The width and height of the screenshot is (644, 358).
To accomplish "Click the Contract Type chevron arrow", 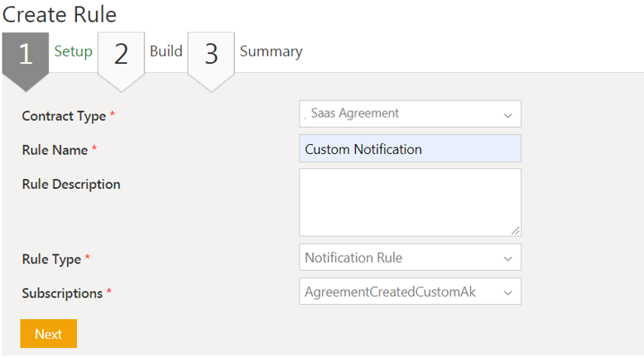I will 507,115.
